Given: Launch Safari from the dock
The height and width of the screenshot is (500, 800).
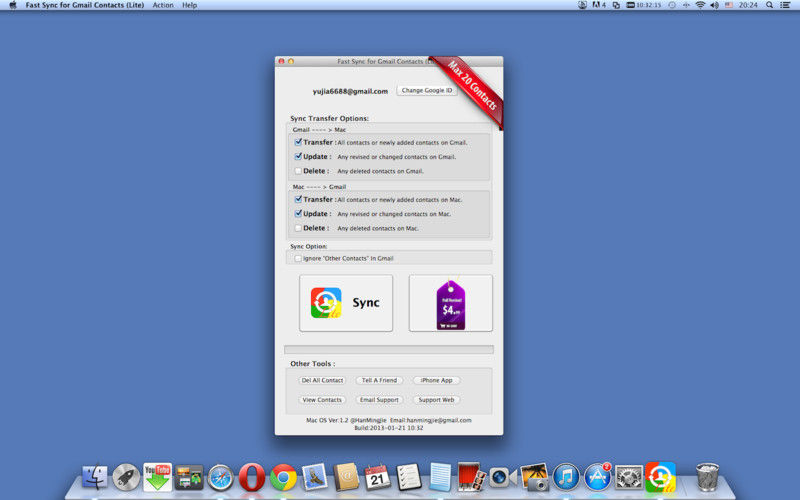Looking at the screenshot, I should tap(220, 478).
